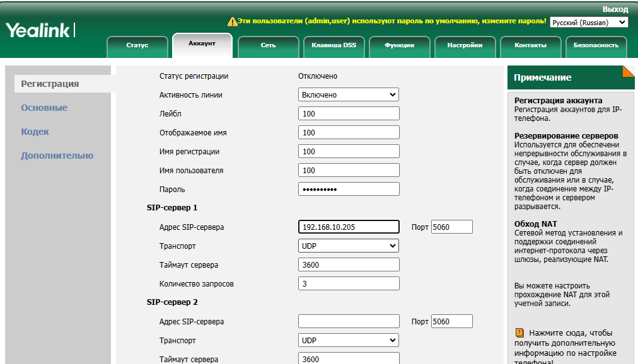This screenshot has width=638, height=364.
Task: Click the Отображаемое имя input field
Action: click(349, 132)
